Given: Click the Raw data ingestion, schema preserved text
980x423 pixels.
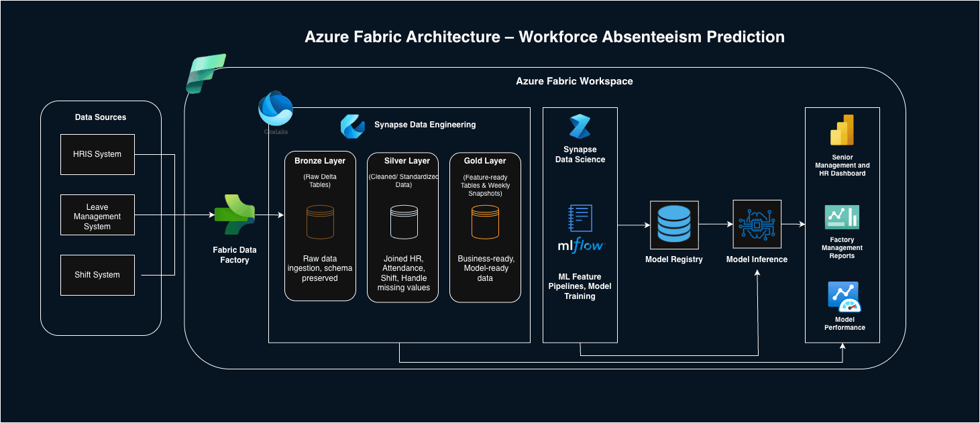Looking at the screenshot, I should pyautogui.click(x=320, y=268).
